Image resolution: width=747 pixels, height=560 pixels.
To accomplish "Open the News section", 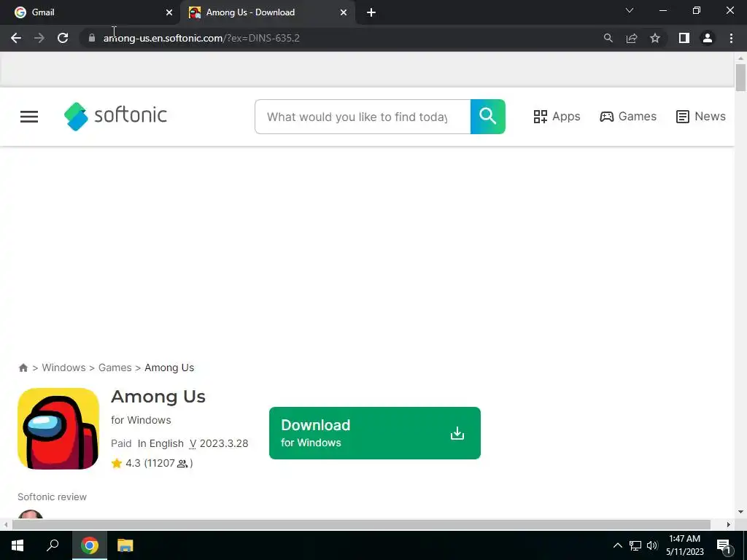I will [701, 117].
